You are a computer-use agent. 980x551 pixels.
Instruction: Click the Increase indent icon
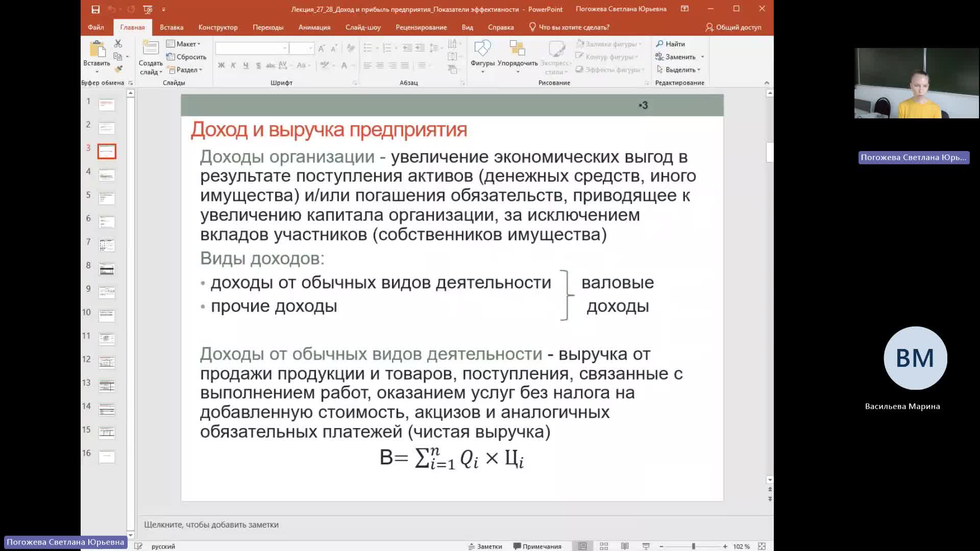420,48
